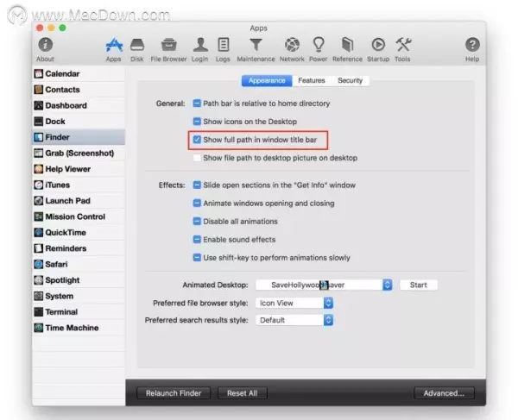The image size is (518, 420).
Task: Select QuickTime in the sidebar
Action: [x=79, y=232]
